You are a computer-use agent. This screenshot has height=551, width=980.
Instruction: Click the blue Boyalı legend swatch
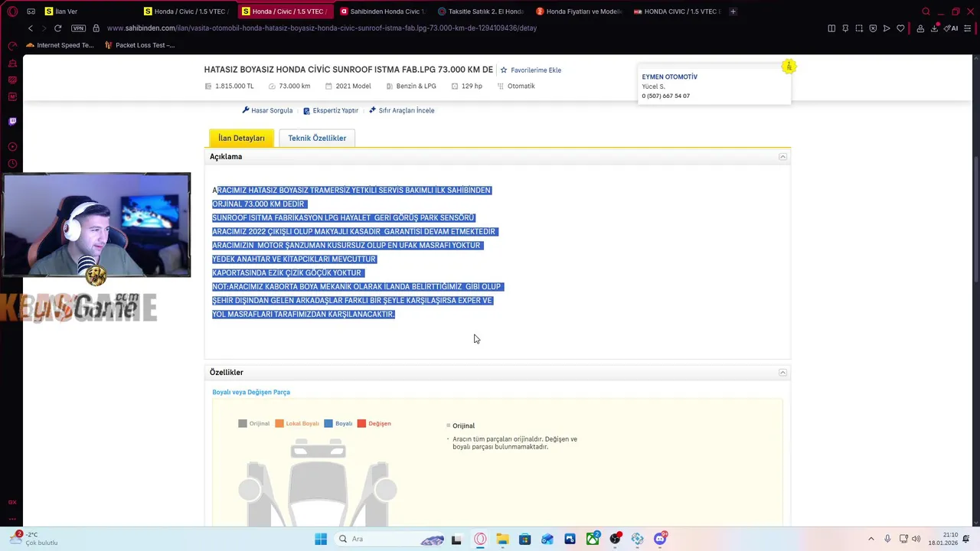click(x=328, y=423)
